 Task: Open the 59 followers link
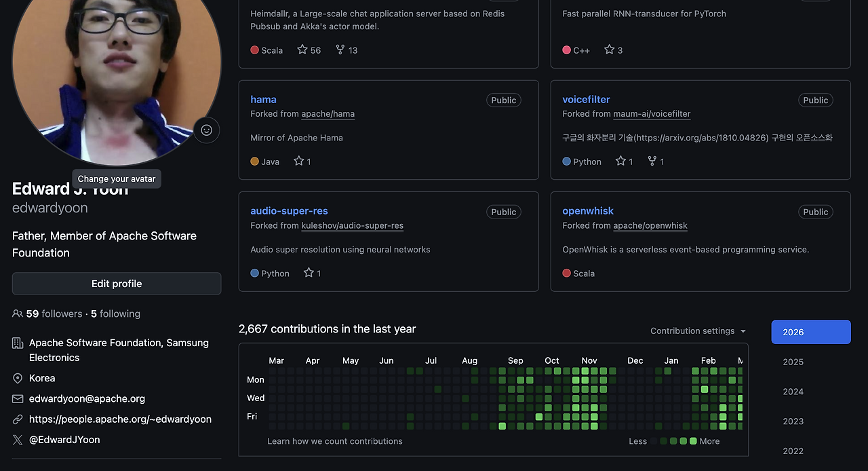point(54,314)
